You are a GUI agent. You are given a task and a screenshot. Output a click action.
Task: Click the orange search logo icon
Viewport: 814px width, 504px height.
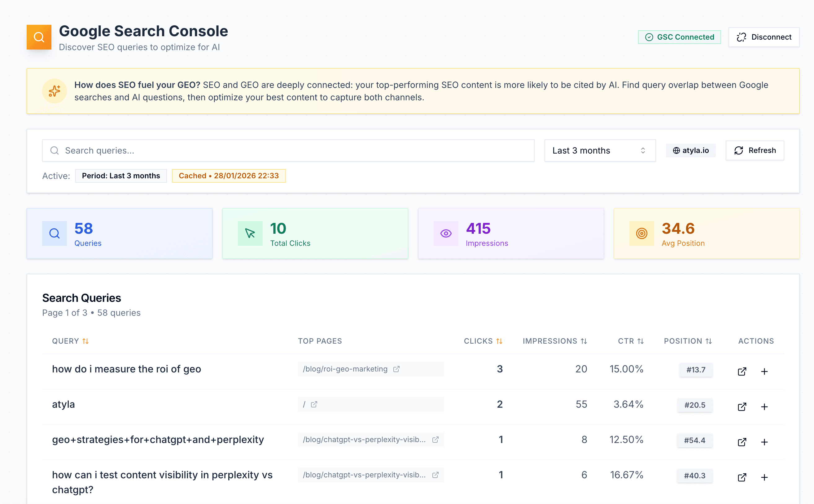tap(39, 37)
